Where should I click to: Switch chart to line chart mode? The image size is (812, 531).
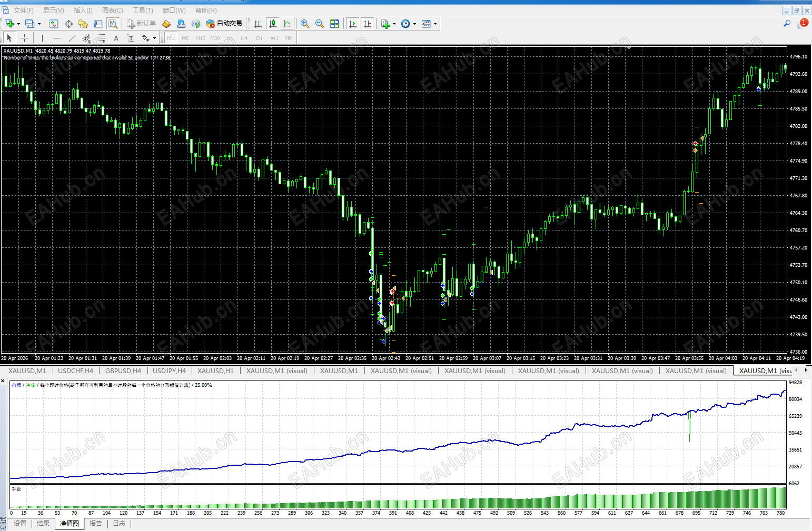288,24
